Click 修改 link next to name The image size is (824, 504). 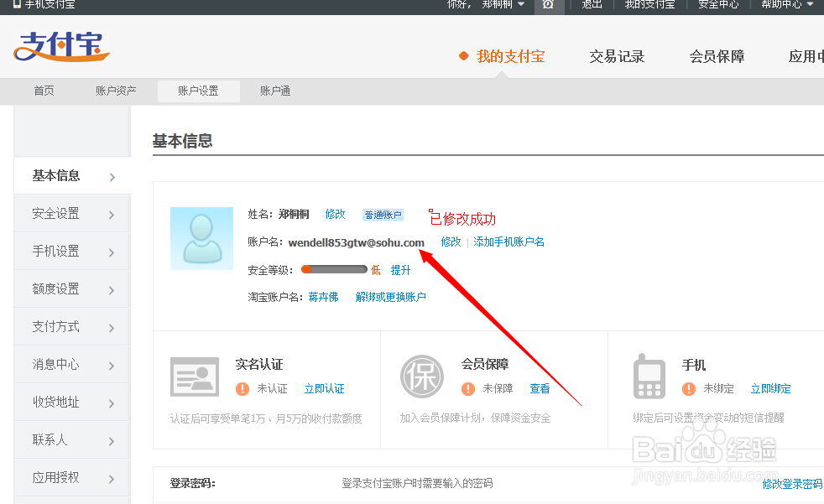(x=336, y=214)
